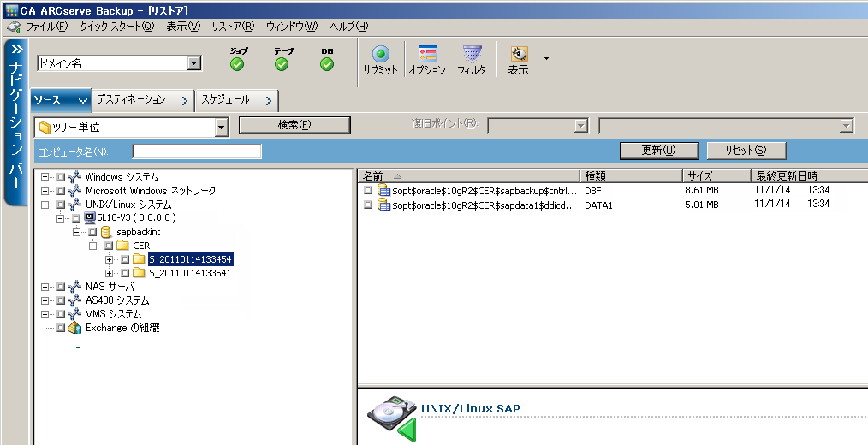Screen dimensions: 868x445
Task: Click the DB status check icon
Action: [x=327, y=65]
